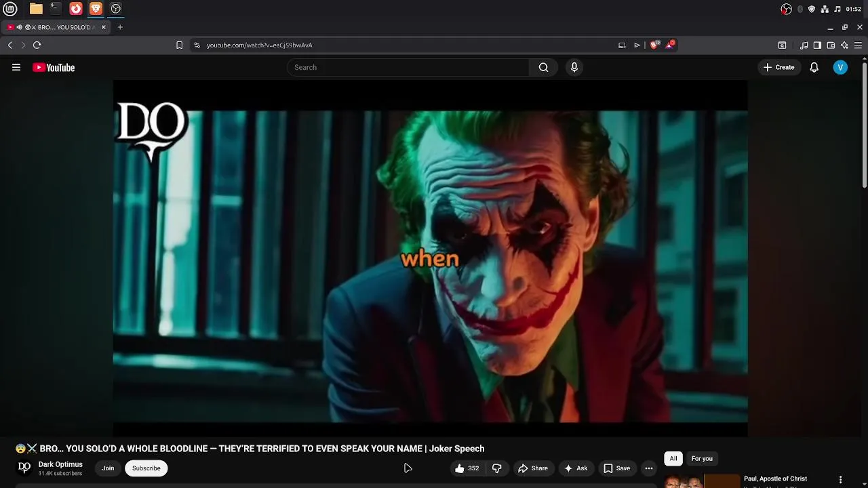Open the cast/install screen icon in address bar
868x488 pixels.
click(622, 45)
